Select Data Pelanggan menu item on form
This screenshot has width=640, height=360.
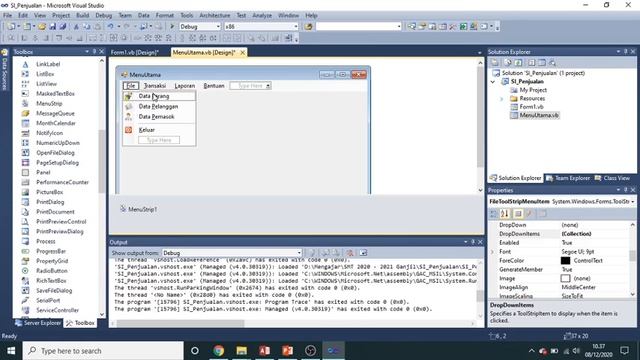point(159,106)
